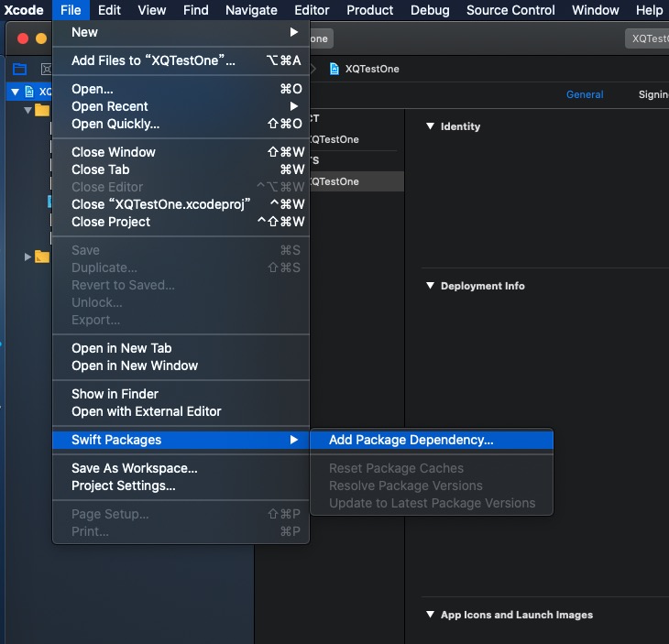Click XQTestOne icon in the jump bar
Image resolution: width=669 pixels, height=644 pixels.
pos(334,69)
